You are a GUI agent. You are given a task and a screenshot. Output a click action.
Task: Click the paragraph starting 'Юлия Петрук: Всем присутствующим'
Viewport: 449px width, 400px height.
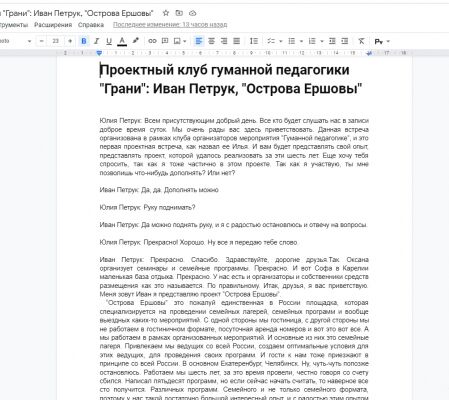(x=234, y=147)
